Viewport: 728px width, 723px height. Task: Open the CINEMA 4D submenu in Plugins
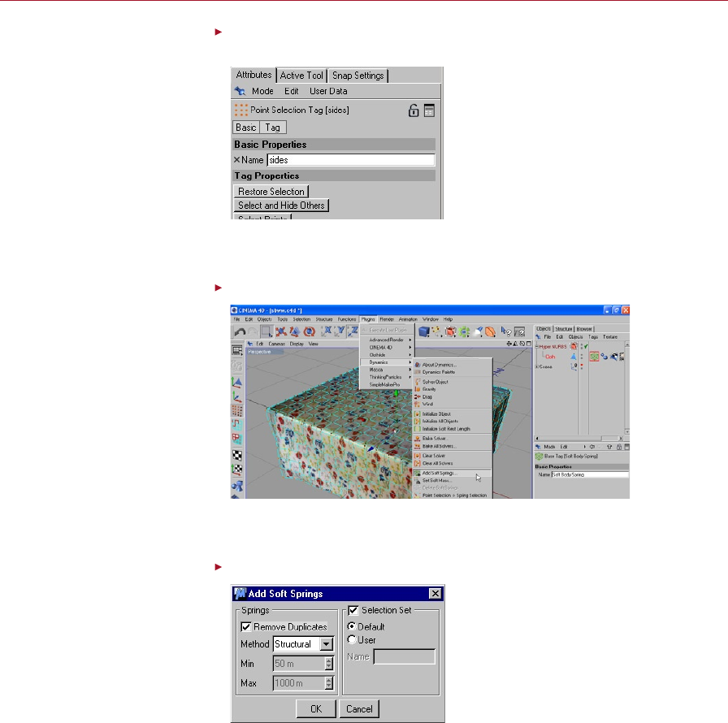[x=387, y=348]
